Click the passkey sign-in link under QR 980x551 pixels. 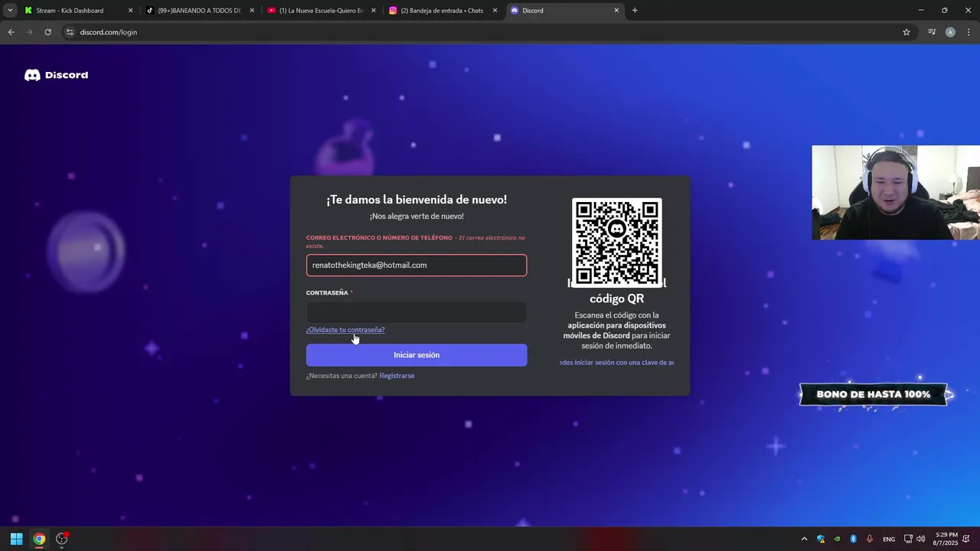[x=617, y=363]
